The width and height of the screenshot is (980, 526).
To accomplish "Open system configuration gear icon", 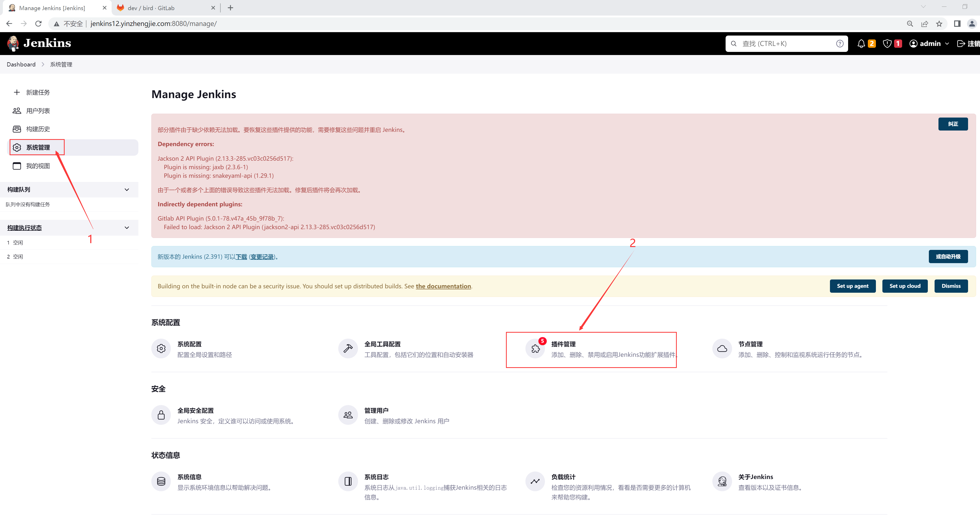I will point(161,349).
